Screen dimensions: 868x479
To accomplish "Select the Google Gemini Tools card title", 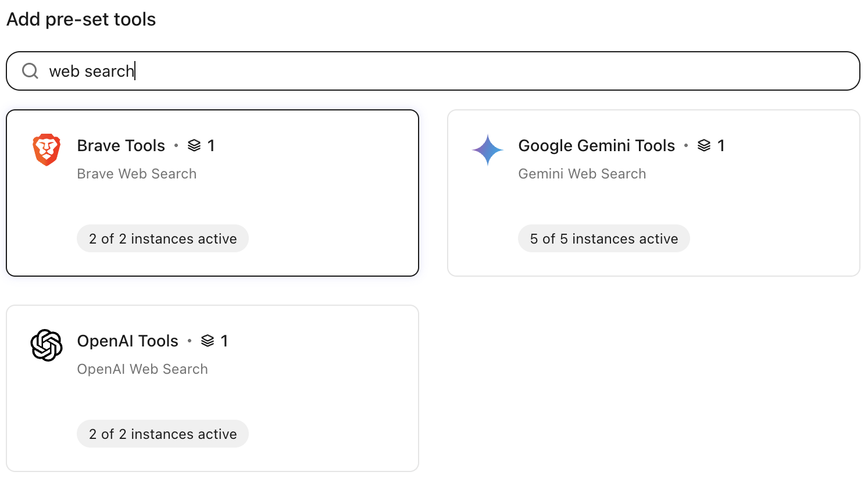I will tap(596, 145).
